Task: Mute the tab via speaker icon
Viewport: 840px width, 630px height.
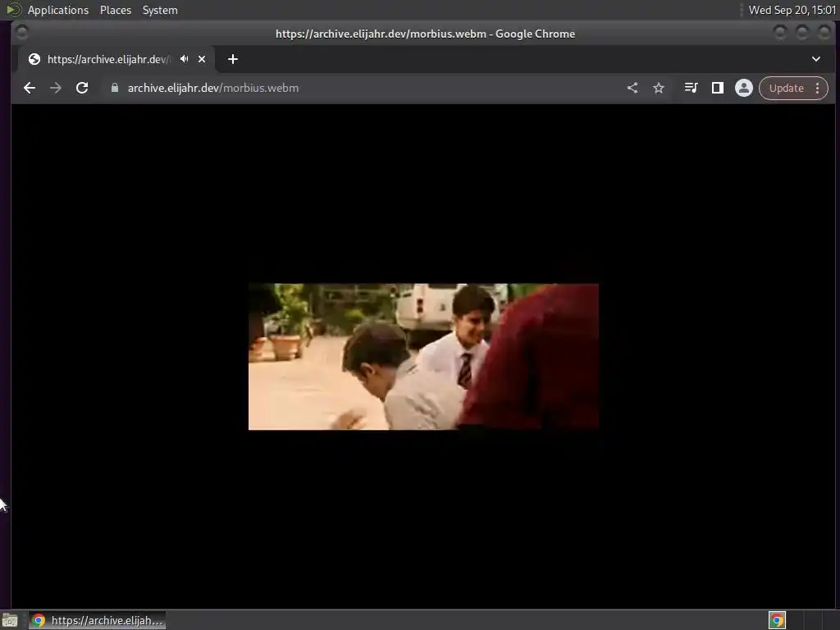Action: click(x=185, y=59)
